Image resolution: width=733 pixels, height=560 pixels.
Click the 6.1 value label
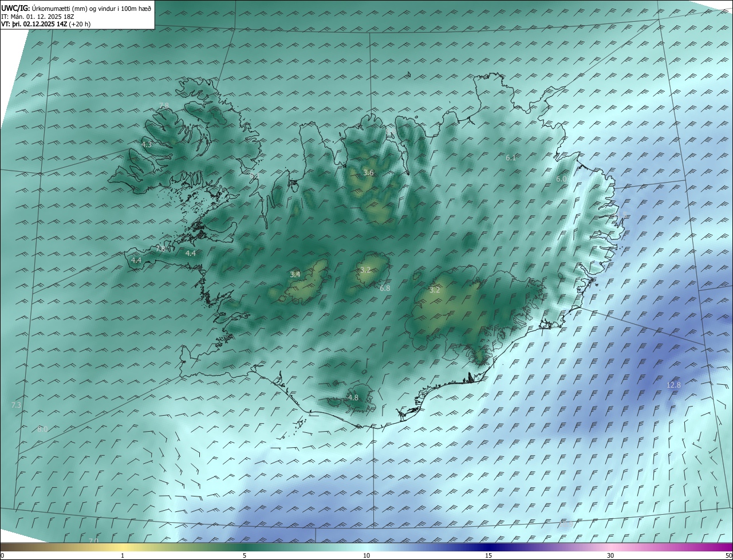coord(511,157)
